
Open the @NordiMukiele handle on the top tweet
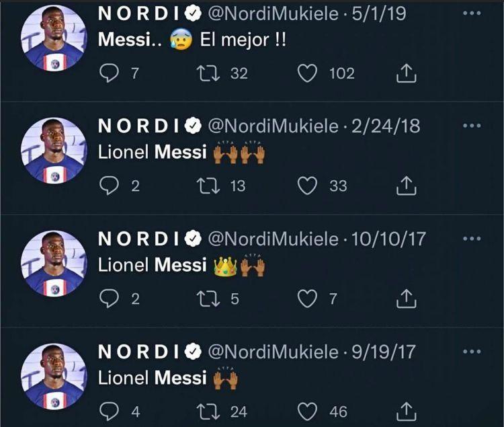274,13
